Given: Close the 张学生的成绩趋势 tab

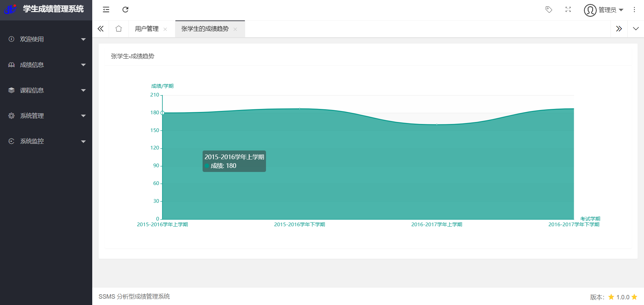Looking at the screenshot, I should point(235,29).
